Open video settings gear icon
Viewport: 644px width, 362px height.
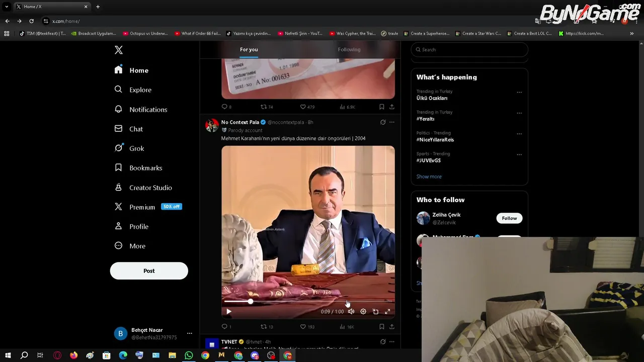(363, 312)
